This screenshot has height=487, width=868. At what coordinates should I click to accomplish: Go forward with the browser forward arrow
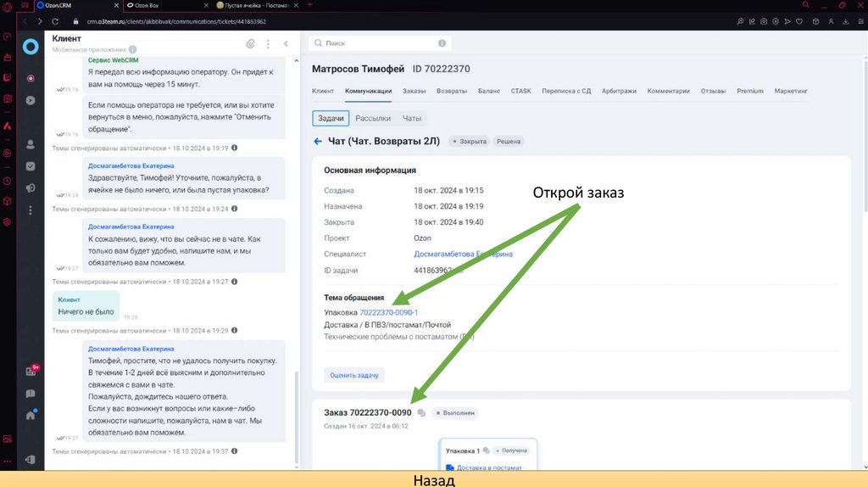coord(40,21)
